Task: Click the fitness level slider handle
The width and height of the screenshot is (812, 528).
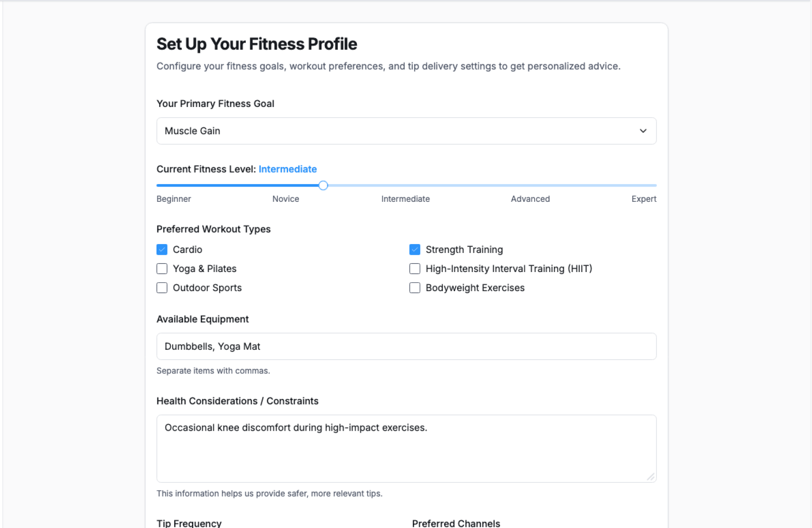Action: (x=323, y=185)
